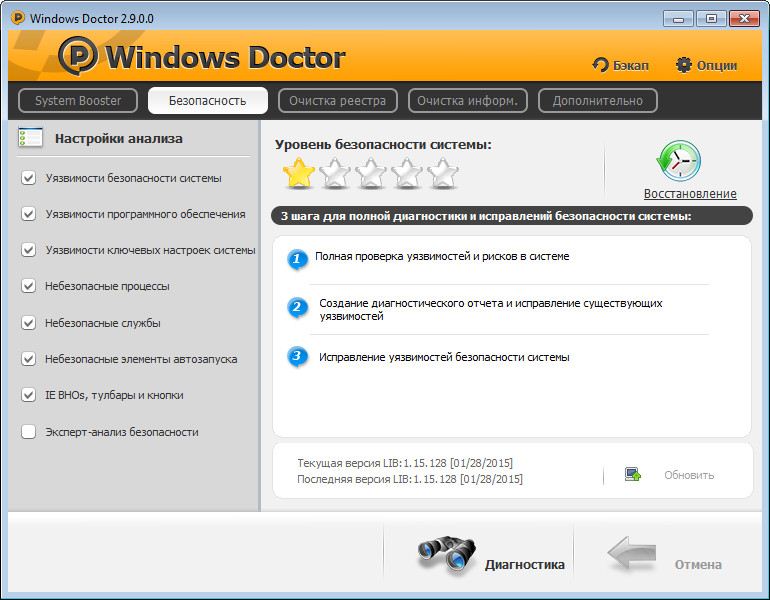The width and height of the screenshot is (770, 600).
Task: Click Последняя версия LIB text
Action: coord(410,479)
